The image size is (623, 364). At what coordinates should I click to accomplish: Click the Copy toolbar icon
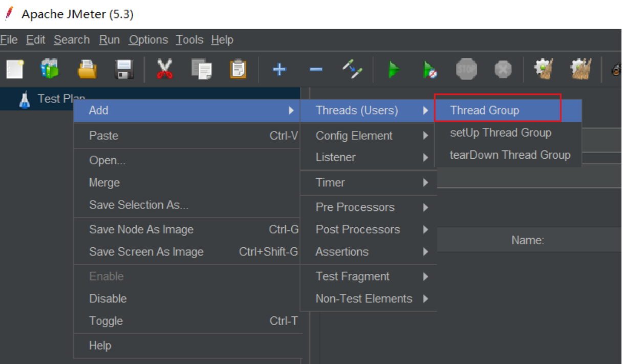(x=201, y=69)
